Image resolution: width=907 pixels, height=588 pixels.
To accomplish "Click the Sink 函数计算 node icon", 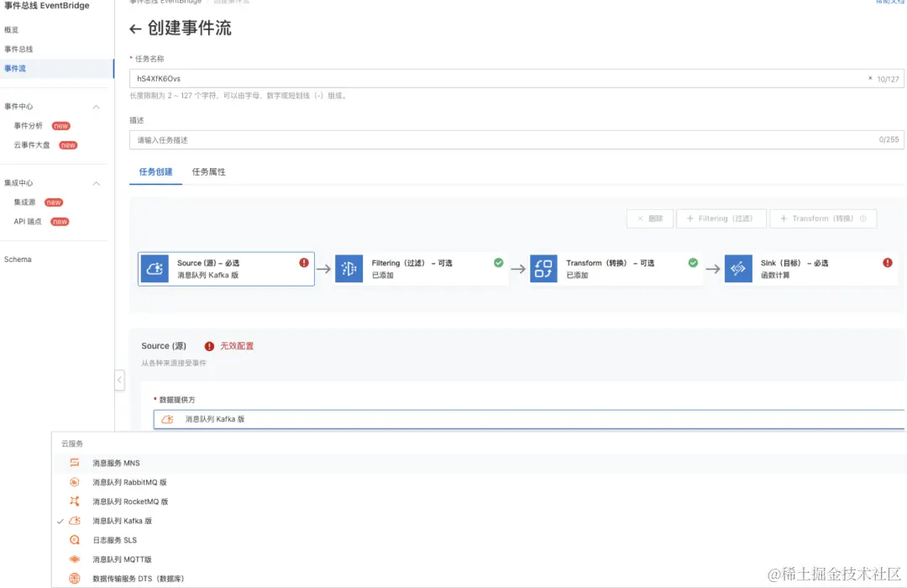I will [739, 268].
